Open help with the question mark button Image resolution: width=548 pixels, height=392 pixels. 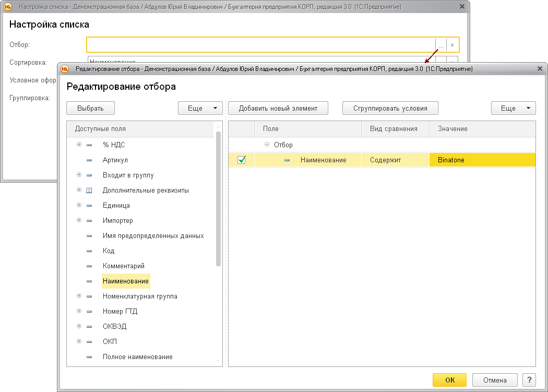(x=529, y=380)
